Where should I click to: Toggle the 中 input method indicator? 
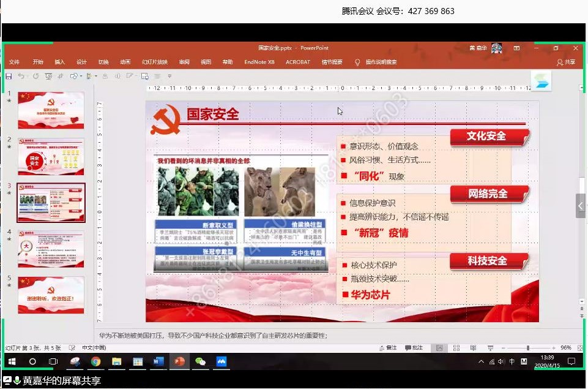click(512, 361)
